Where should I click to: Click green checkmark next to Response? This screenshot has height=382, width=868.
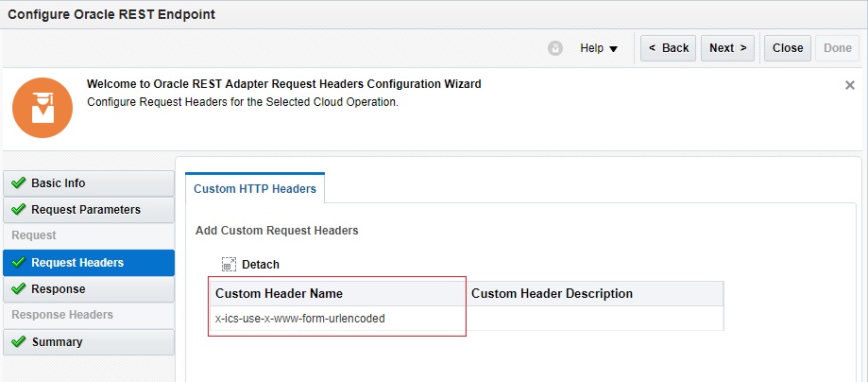pos(18,288)
